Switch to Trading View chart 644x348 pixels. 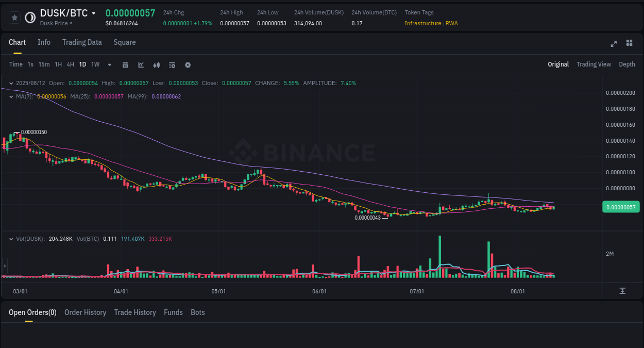[594, 64]
